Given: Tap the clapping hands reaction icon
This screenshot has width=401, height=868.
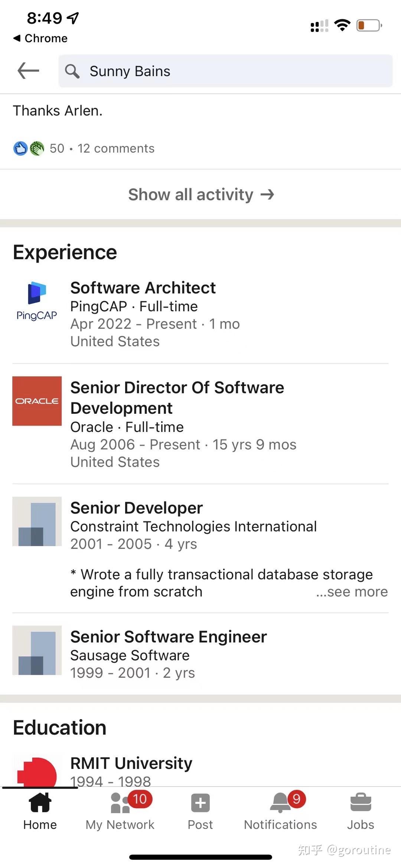Looking at the screenshot, I should click(37, 148).
